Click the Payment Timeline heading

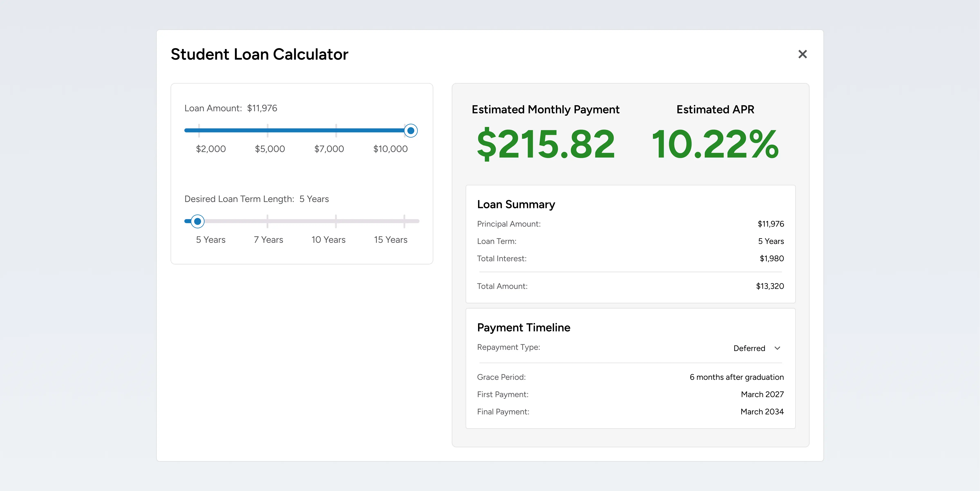click(x=523, y=327)
